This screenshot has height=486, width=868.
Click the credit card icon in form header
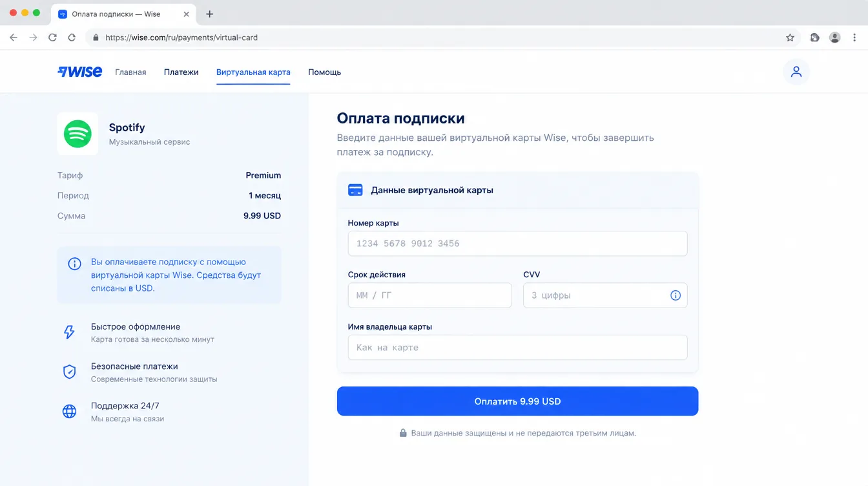pos(355,190)
